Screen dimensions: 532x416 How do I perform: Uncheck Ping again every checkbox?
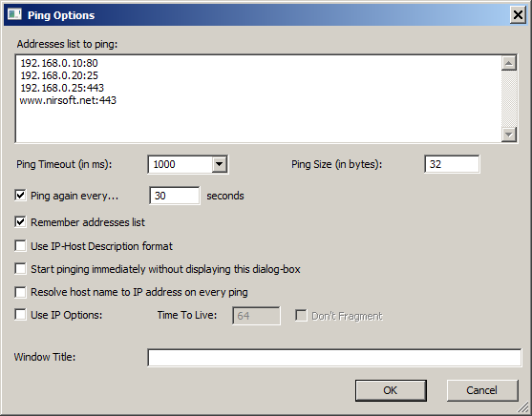point(20,196)
